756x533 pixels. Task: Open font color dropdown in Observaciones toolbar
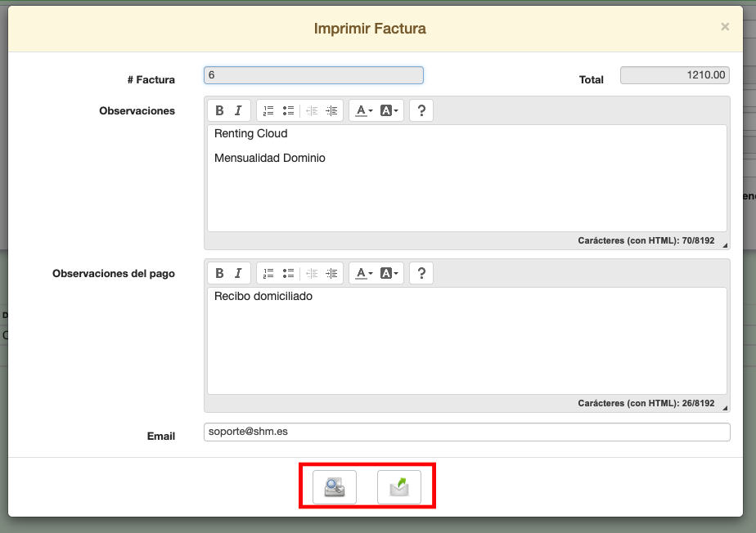coord(364,111)
